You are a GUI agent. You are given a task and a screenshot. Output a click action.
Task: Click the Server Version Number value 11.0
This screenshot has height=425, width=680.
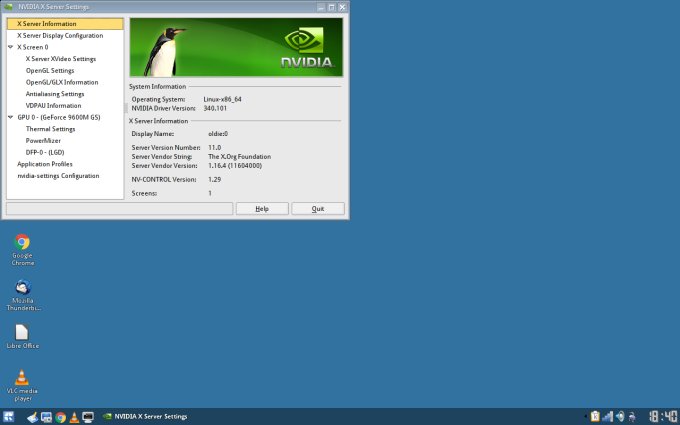click(x=214, y=148)
